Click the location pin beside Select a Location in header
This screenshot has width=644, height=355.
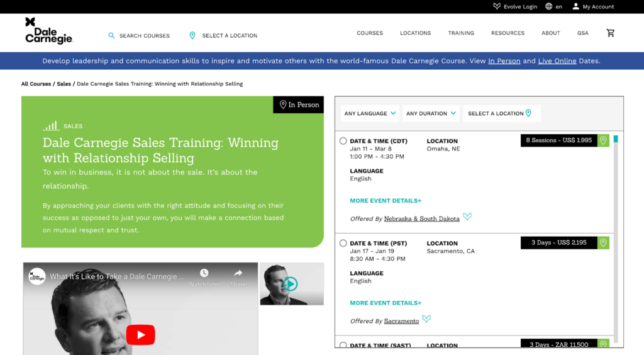click(x=192, y=36)
